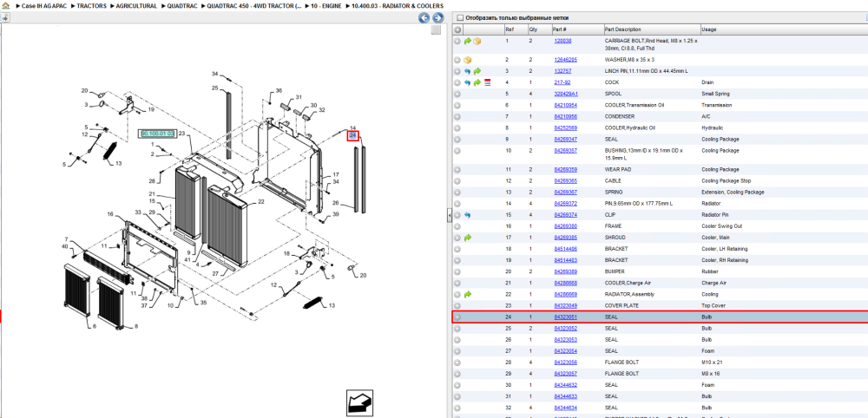This screenshot has height=418, width=868.
Task: Select the 'Top Cover' usage text
Action: (713, 306)
